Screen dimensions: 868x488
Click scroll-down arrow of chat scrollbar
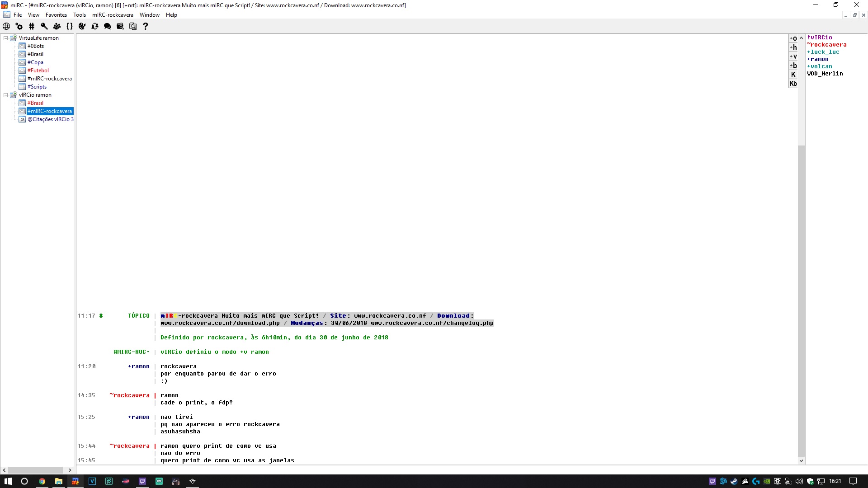[x=801, y=461]
